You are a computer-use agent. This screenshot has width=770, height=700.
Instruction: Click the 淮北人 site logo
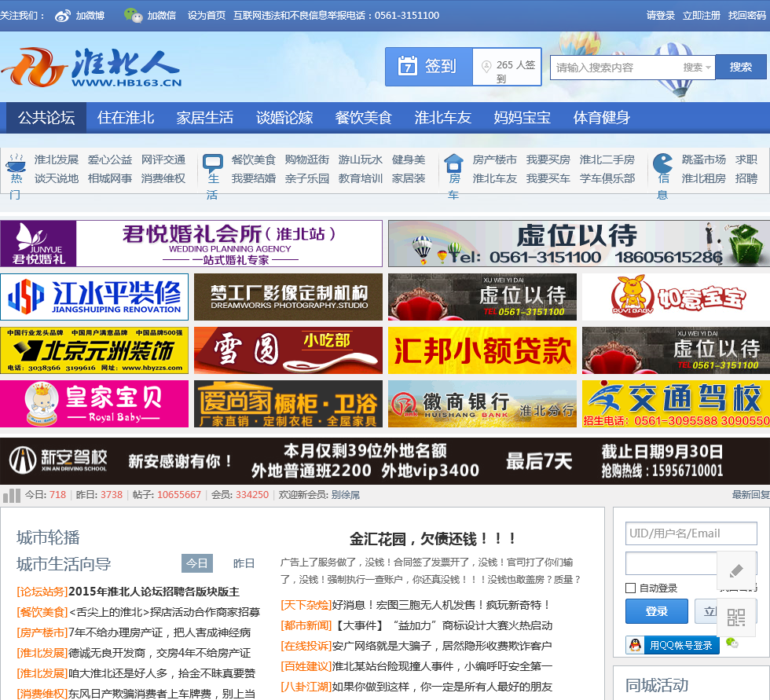pyautogui.click(x=91, y=68)
